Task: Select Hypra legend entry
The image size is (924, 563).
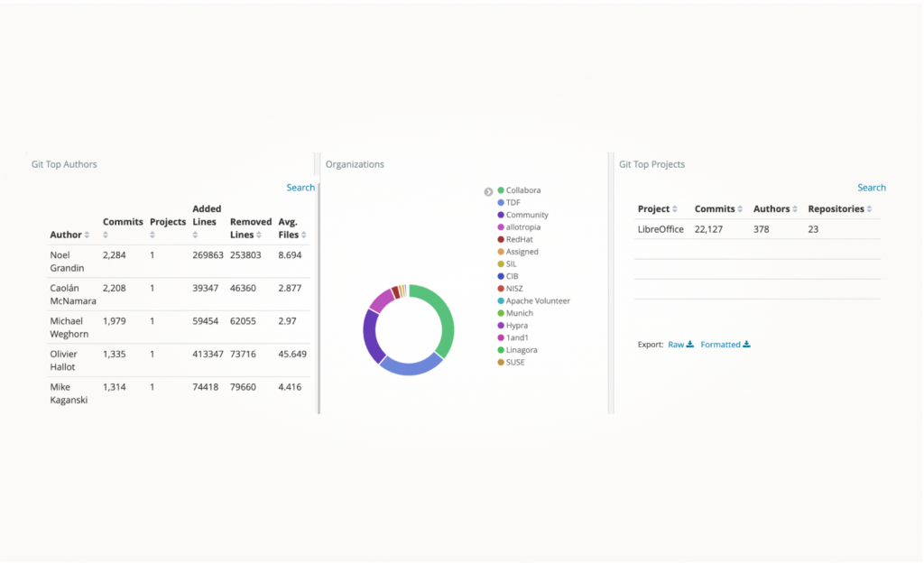Action: (513, 326)
